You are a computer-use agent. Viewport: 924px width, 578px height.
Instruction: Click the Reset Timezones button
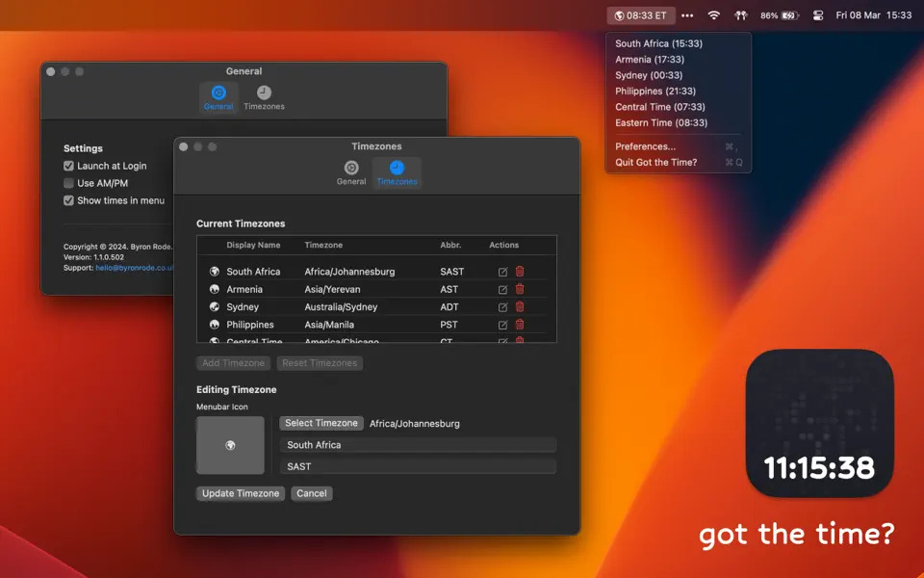click(x=320, y=363)
